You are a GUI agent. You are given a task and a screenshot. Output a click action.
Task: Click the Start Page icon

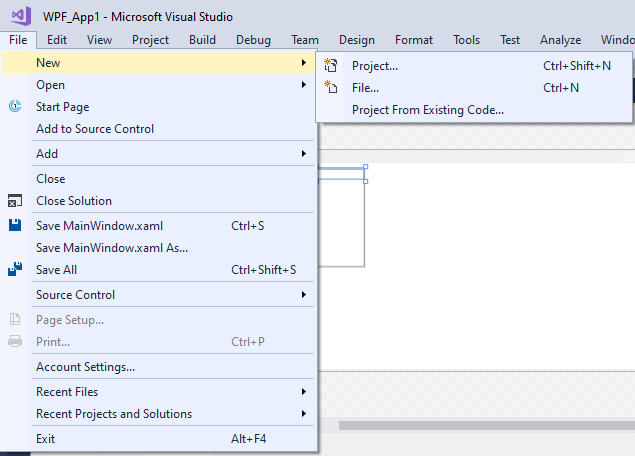tap(15, 106)
